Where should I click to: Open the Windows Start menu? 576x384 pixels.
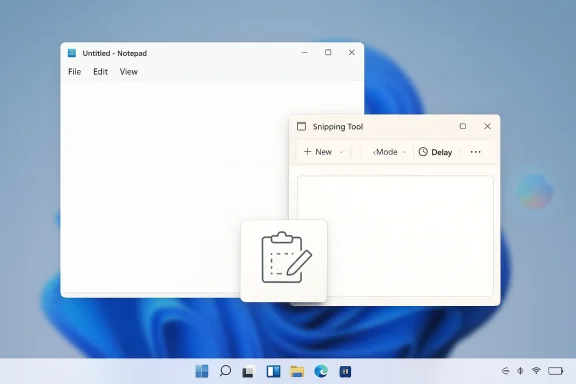tap(202, 371)
